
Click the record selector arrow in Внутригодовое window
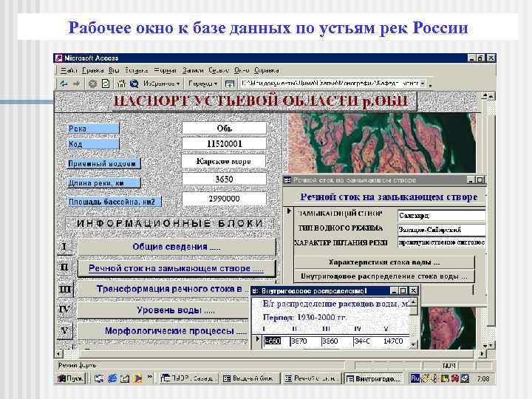click(257, 338)
